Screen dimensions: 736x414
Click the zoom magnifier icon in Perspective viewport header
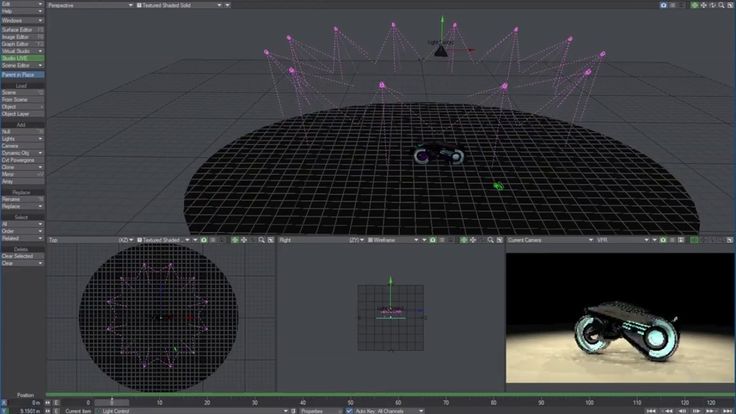[721, 5]
